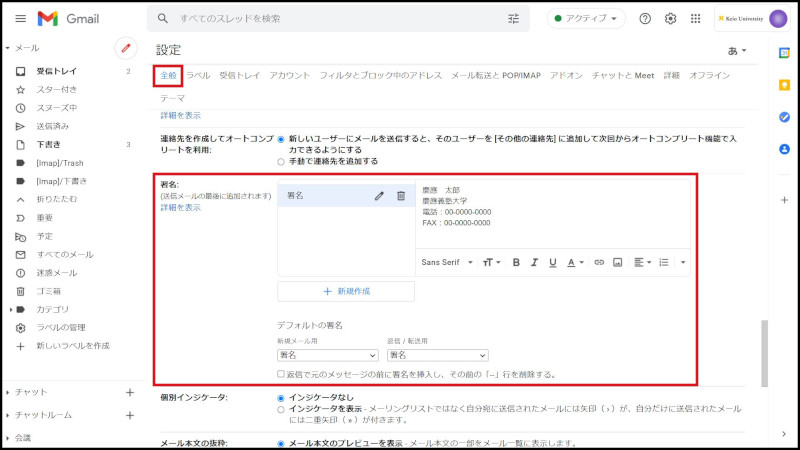The height and width of the screenshot is (450, 800).
Task: Open the Sans Serif font dropdown
Action: 444,262
